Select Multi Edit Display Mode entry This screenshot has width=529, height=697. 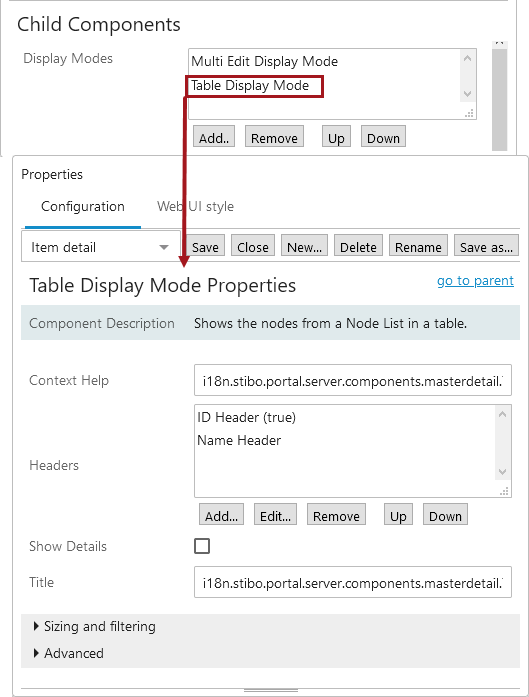264,61
